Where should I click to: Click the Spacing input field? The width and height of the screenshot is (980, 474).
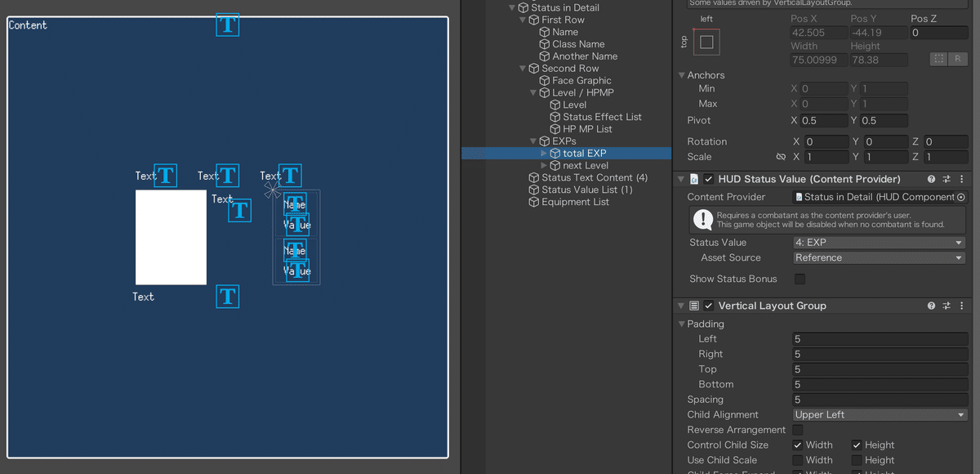point(880,400)
